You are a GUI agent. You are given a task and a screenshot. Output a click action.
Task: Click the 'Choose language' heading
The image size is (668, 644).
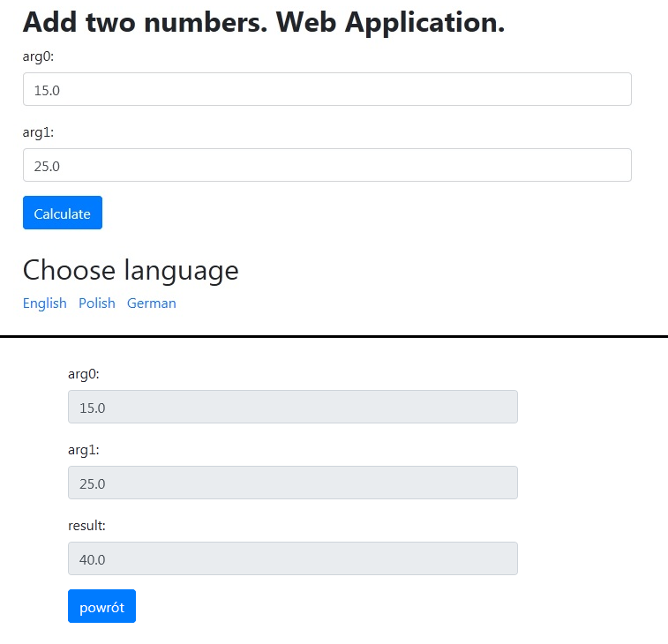click(131, 270)
